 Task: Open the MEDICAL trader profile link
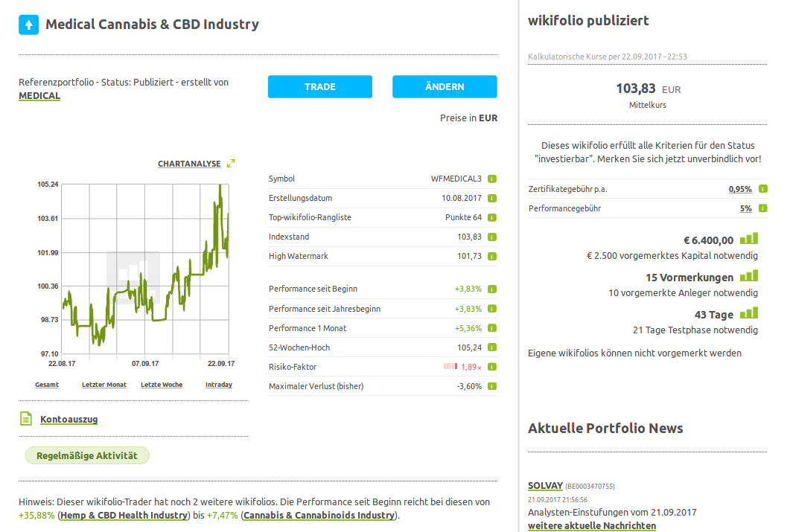(x=39, y=96)
